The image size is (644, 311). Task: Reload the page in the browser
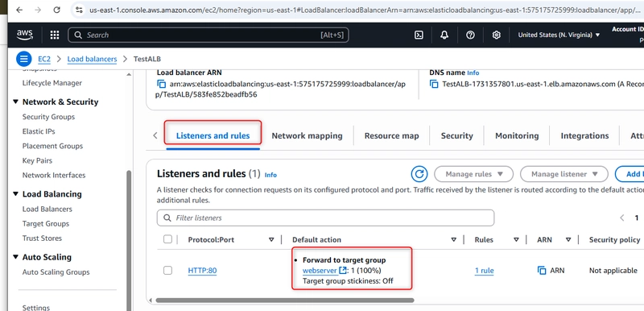coord(56,10)
